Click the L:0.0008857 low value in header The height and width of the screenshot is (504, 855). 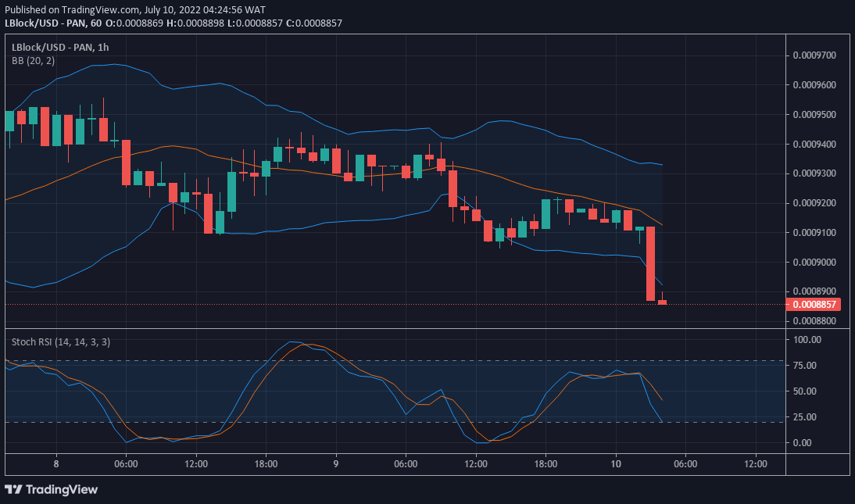pyautogui.click(x=254, y=23)
